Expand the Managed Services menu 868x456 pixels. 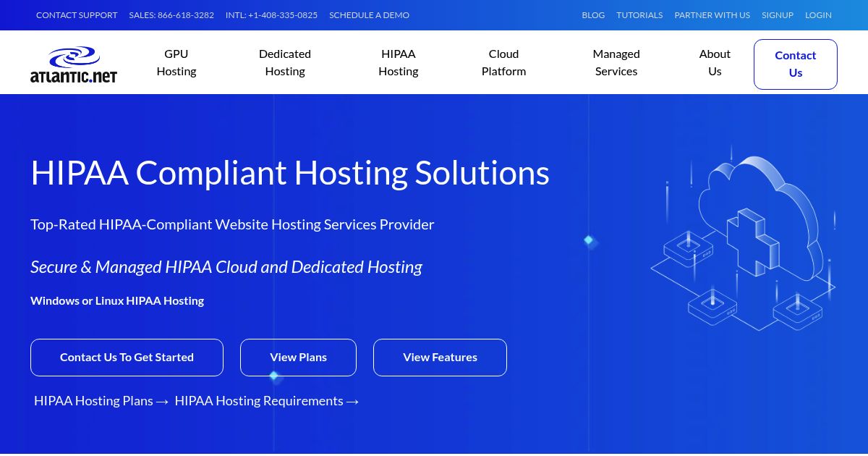coord(616,62)
